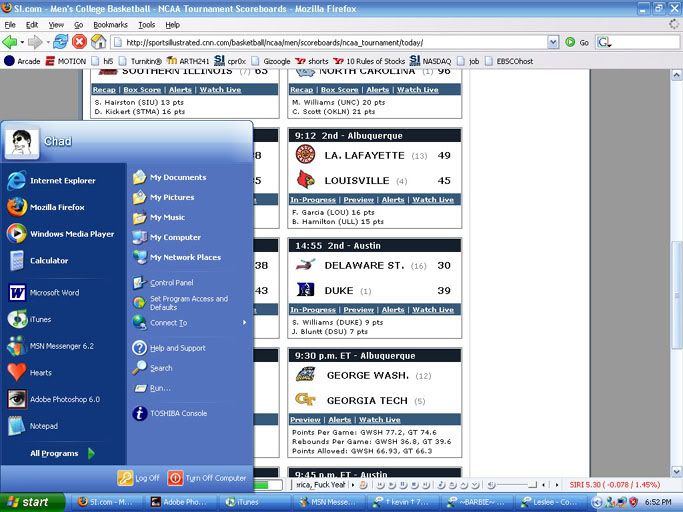
Task: Open iTunes from Start menu list
Action: pyautogui.click(x=30, y=319)
